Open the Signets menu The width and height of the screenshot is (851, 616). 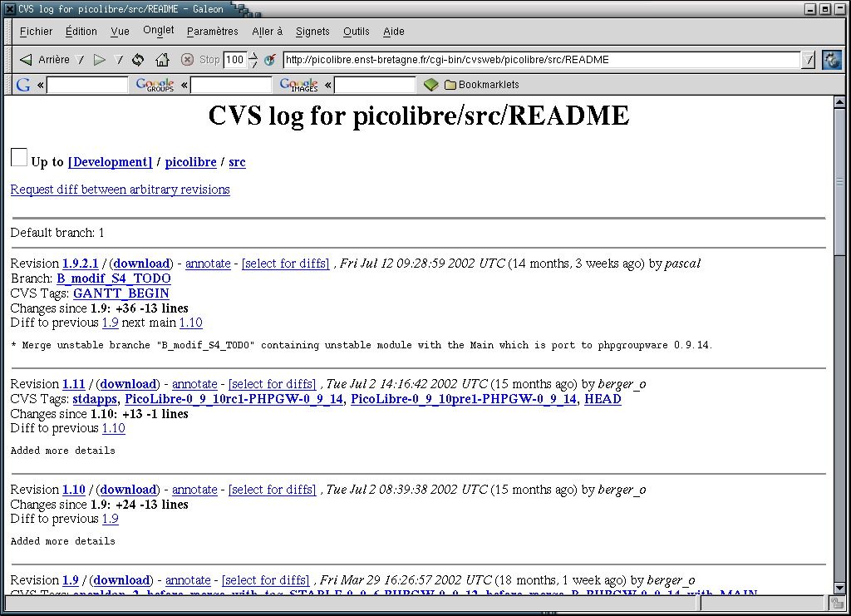tap(312, 32)
